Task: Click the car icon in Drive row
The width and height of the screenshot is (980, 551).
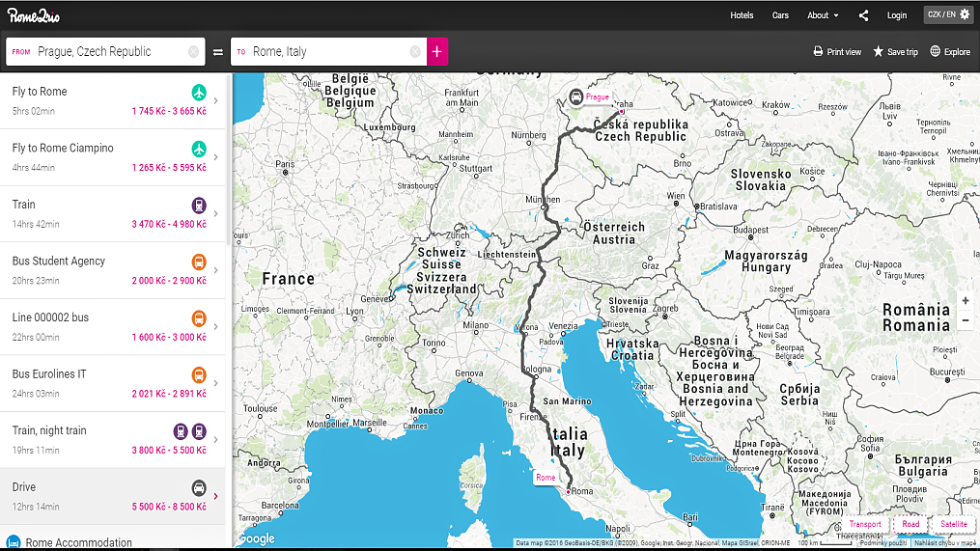Action: 199,488
